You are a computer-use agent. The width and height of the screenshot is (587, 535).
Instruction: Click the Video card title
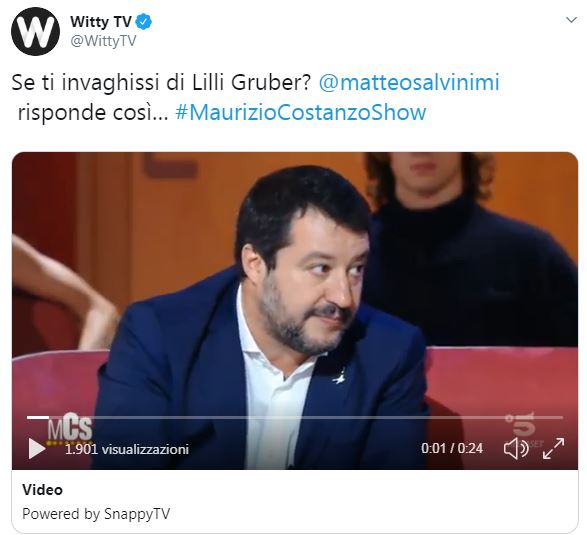point(42,490)
